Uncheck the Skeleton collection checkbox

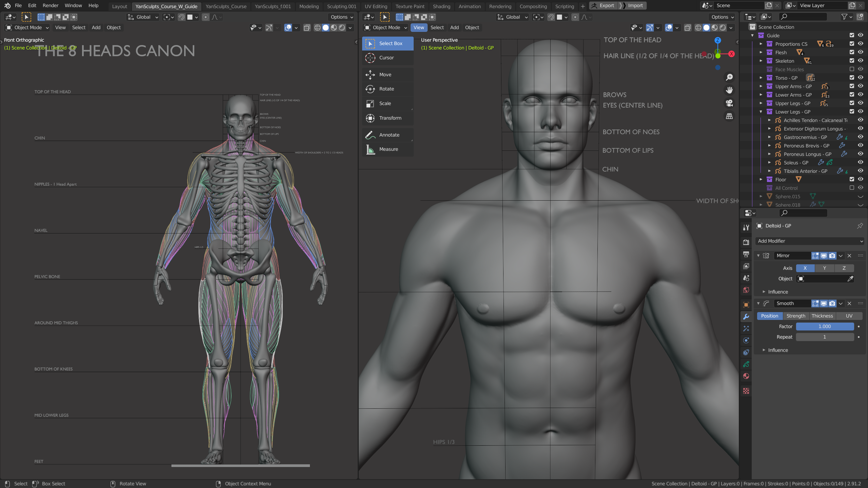(x=852, y=61)
